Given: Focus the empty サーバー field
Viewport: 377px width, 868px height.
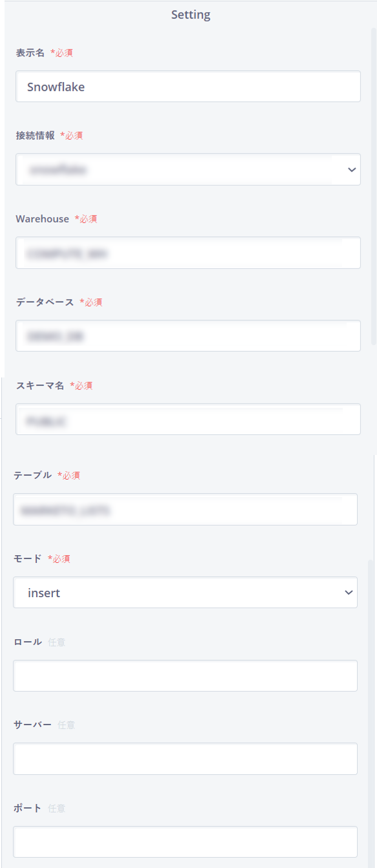Looking at the screenshot, I should tap(185, 759).
